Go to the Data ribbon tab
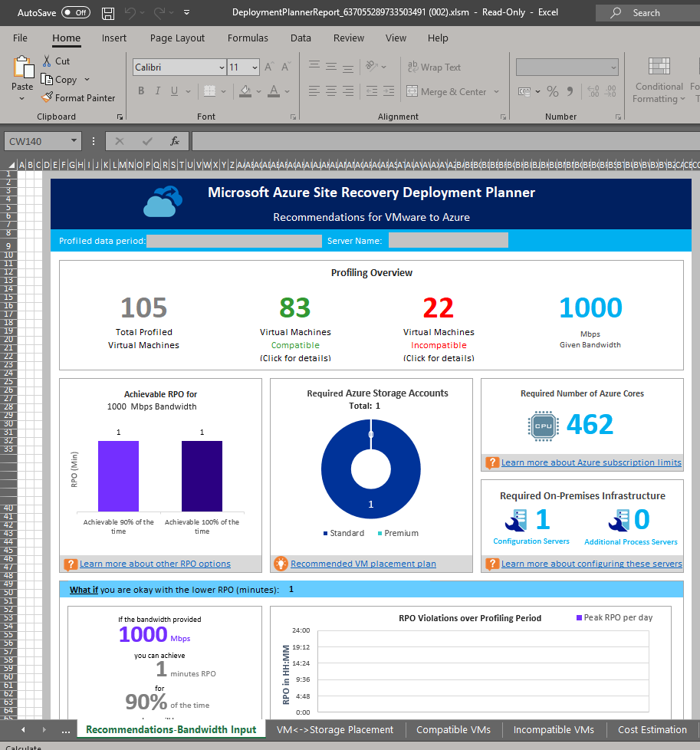The width and height of the screenshot is (700, 750). pyautogui.click(x=301, y=38)
